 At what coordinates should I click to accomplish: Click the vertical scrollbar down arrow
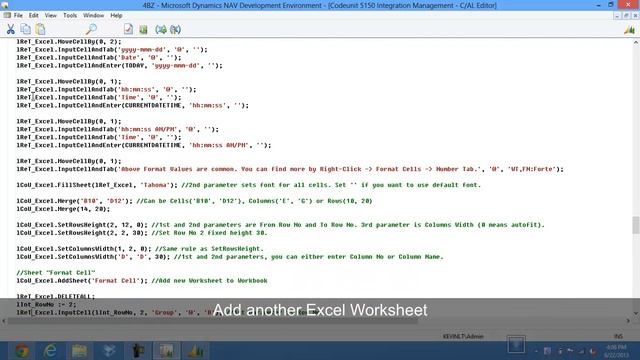click(636, 313)
